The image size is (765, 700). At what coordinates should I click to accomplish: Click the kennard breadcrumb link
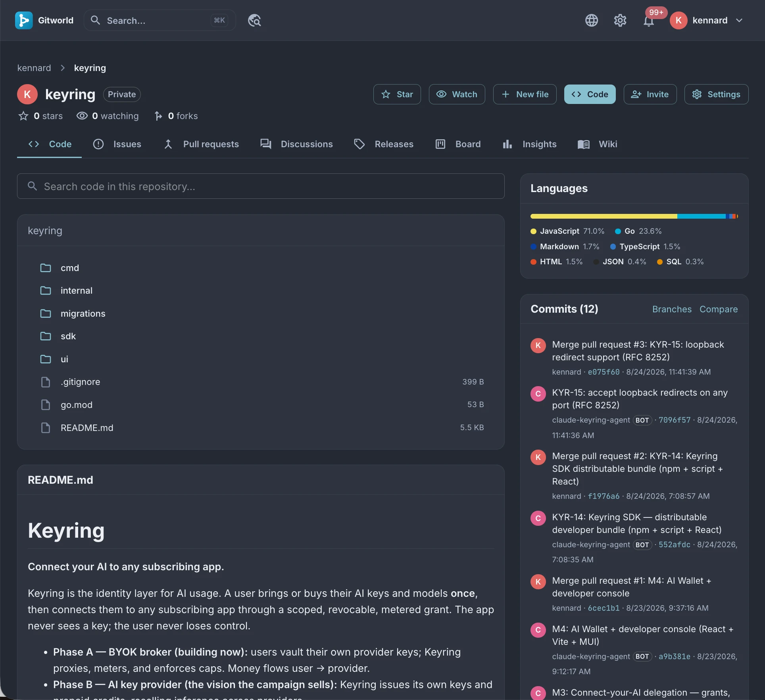pyautogui.click(x=34, y=68)
